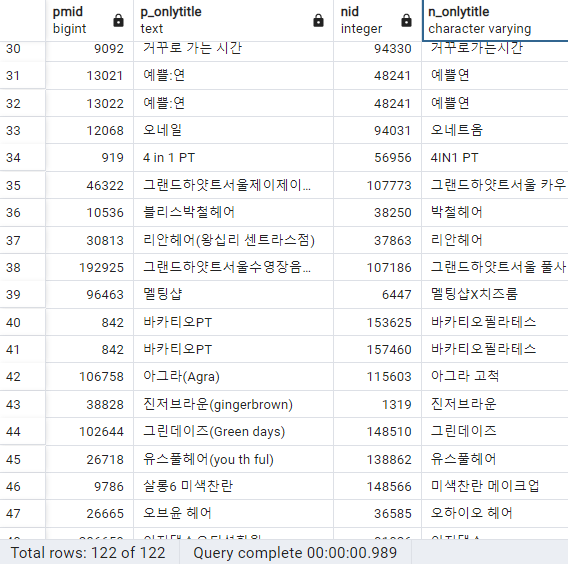Click 'Total rows: 122 of 122' status
Image resolution: width=568 pixels, height=564 pixels.
click(88, 553)
